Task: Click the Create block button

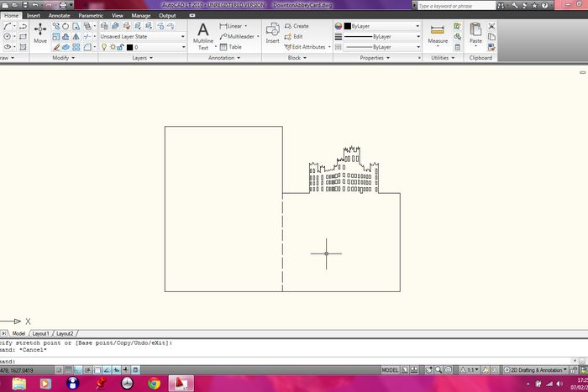Action: [x=297, y=26]
